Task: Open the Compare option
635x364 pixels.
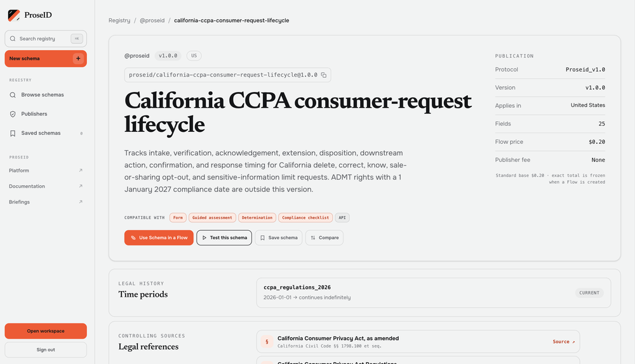Action: (x=324, y=238)
